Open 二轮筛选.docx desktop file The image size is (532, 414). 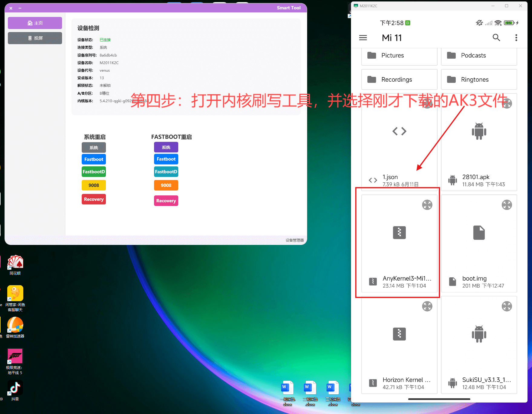coord(310,393)
